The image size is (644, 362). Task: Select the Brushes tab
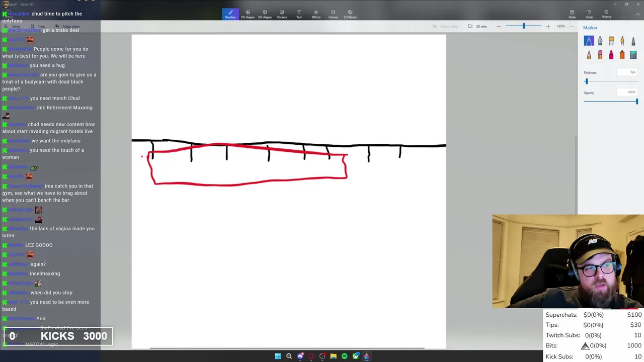pos(230,14)
